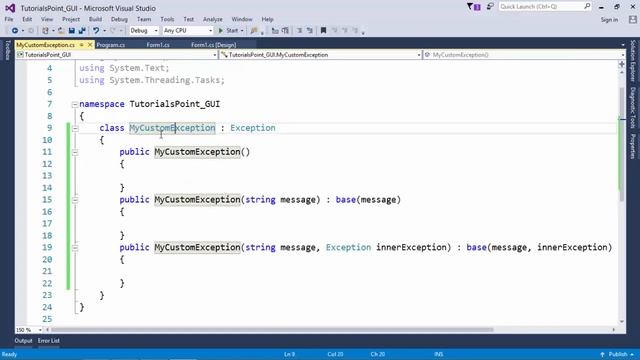The image size is (640, 360).
Task: Open the Debug menu
Action: click(x=119, y=19)
